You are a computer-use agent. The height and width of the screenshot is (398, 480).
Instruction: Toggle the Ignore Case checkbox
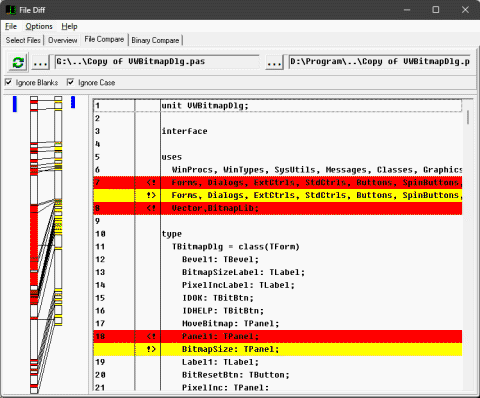(70, 82)
